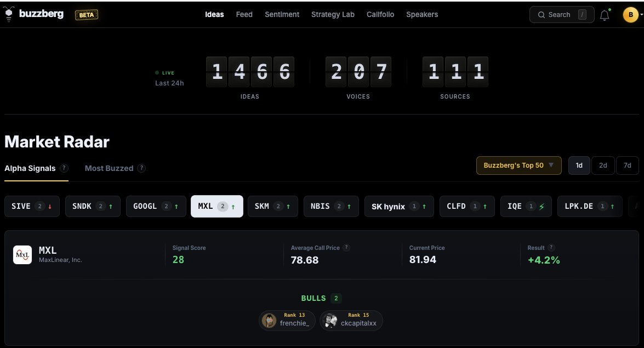
Task: Switch to the Most Buzzed tab
Action: click(109, 168)
